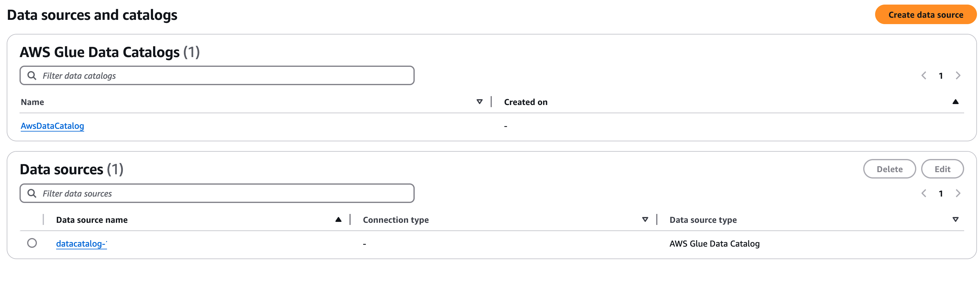Select the datacatalog data source radio button
This screenshot has width=980, height=282.
click(x=32, y=243)
